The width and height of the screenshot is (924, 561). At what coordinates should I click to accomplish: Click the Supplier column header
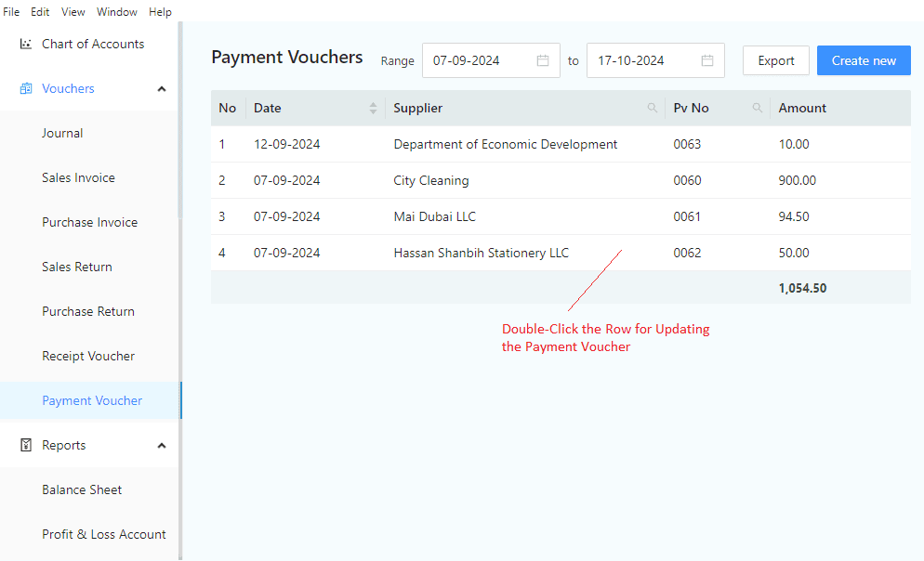[525, 108]
